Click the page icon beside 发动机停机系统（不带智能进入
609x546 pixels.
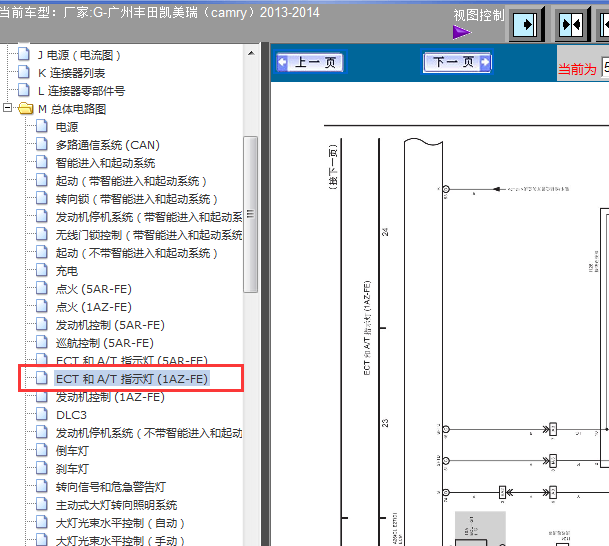click(42, 431)
